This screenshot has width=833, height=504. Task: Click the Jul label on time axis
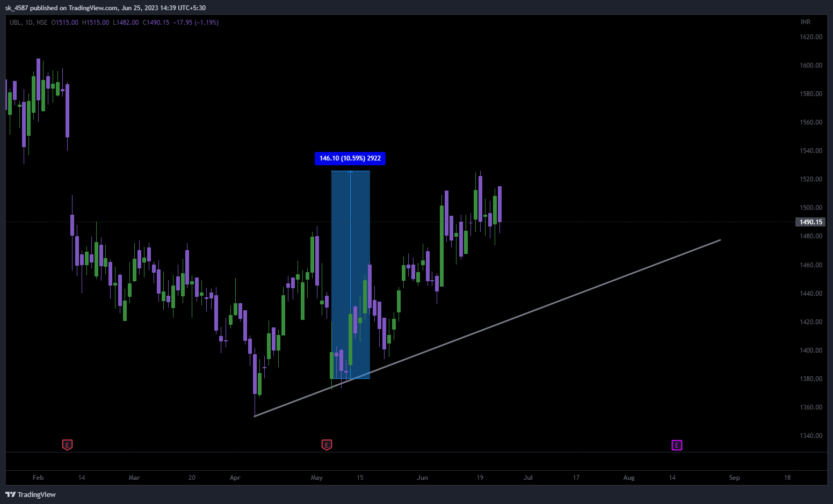pos(528,478)
